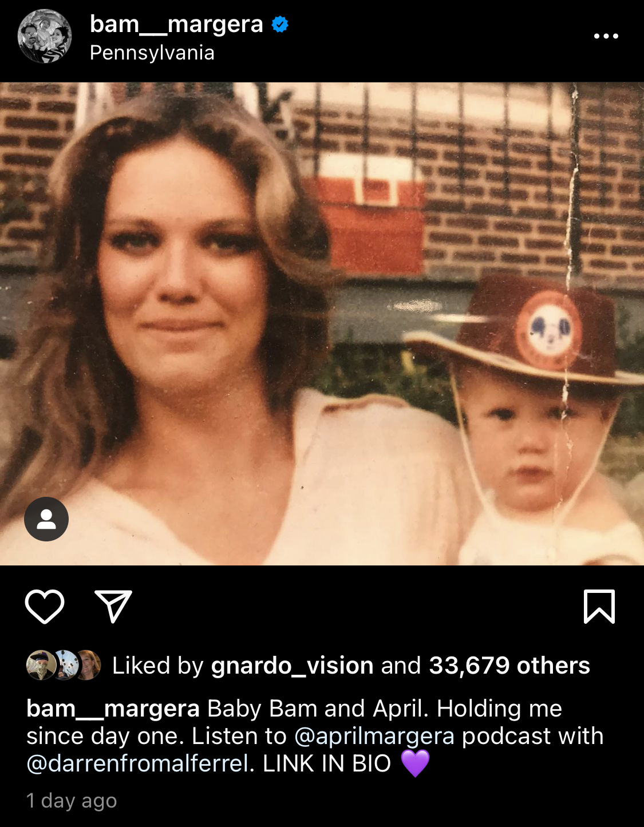644x827 pixels.
Task: Tap the main post photo
Action: click(x=322, y=324)
